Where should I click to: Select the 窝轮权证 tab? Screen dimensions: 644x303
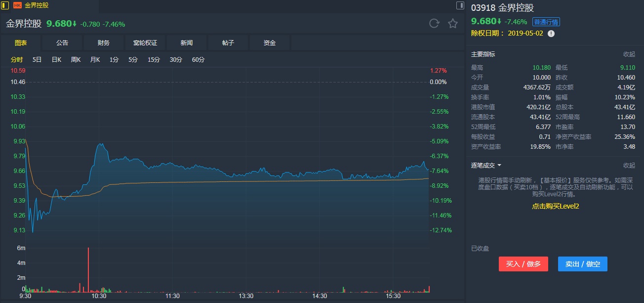[145, 43]
